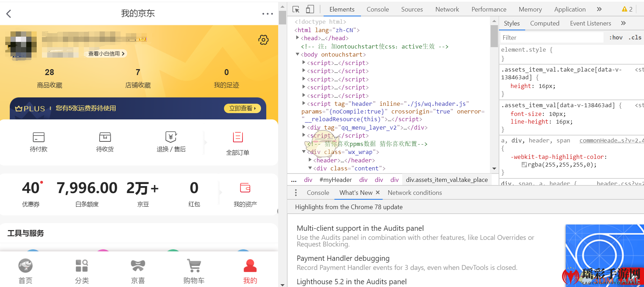Select div.assets_item_val.take_place breadcrumb
This screenshot has height=287, width=644.
[447, 180]
